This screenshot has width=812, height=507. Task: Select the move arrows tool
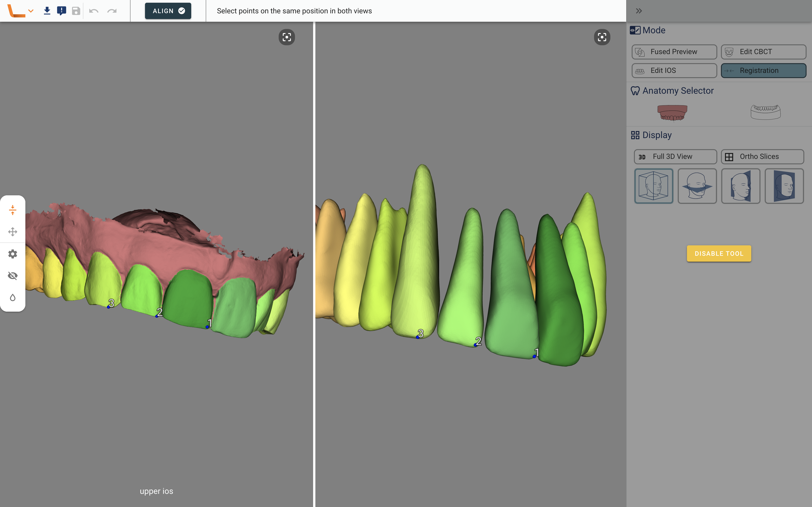click(x=13, y=232)
